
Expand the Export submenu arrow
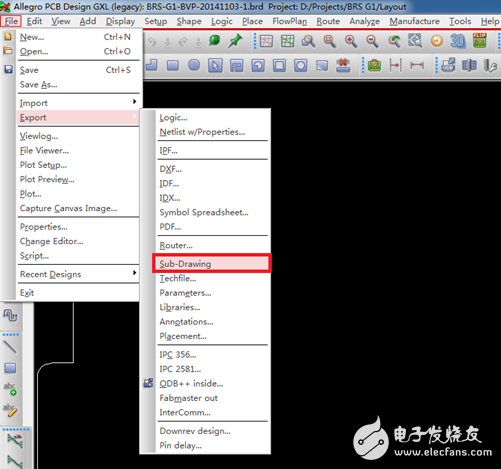click(x=135, y=116)
